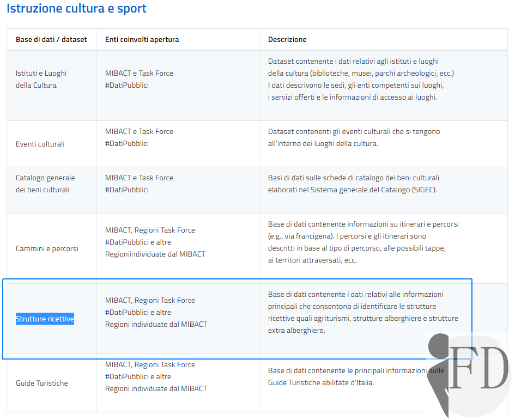Click MIBACT entry in Strutture ricettive row
This screenshot has height=420, width=515.
pyautogui.click(x=156, y=312)
